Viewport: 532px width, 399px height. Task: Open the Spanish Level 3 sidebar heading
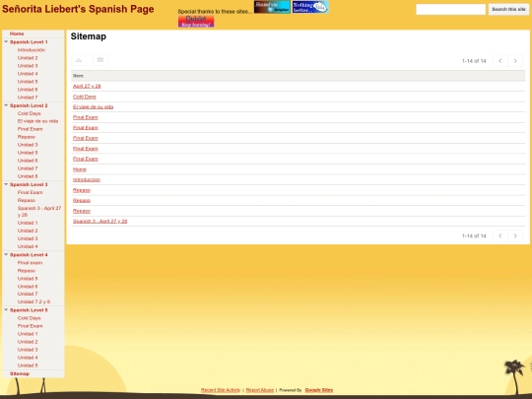[29, 184]
